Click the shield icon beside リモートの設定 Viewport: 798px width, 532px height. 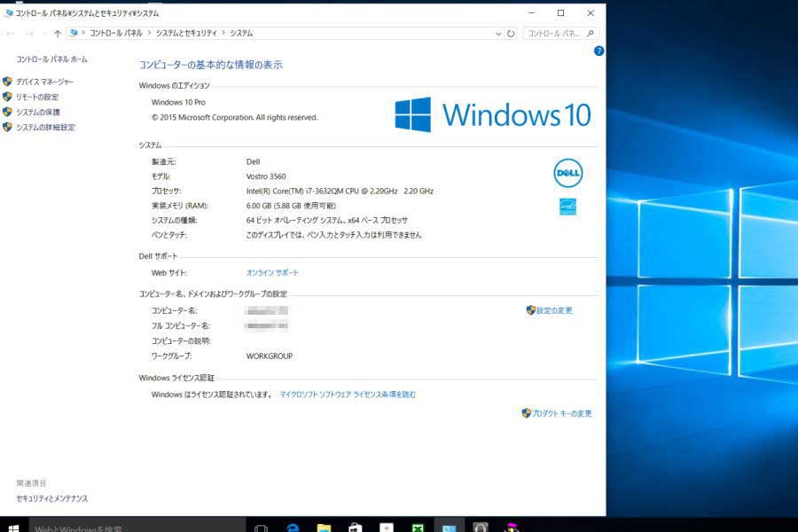7,97
